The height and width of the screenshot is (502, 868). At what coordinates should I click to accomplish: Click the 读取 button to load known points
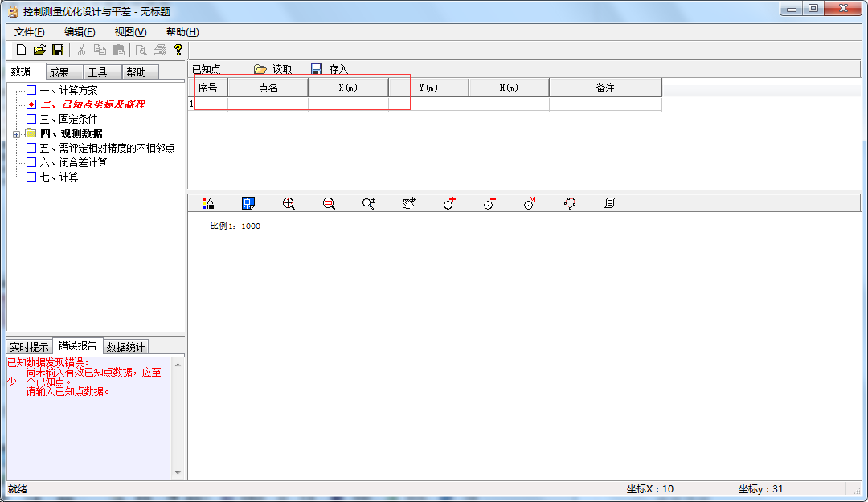tap(273, 70)
